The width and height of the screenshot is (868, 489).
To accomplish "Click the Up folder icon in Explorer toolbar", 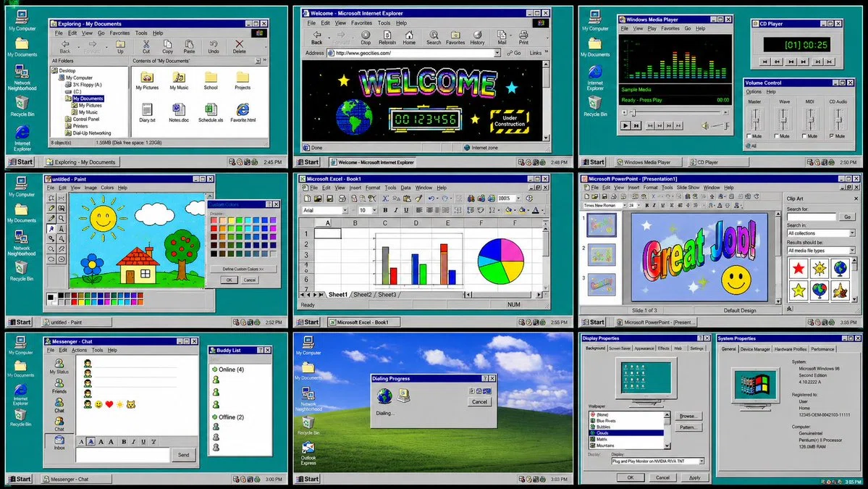I will [120, 43].
